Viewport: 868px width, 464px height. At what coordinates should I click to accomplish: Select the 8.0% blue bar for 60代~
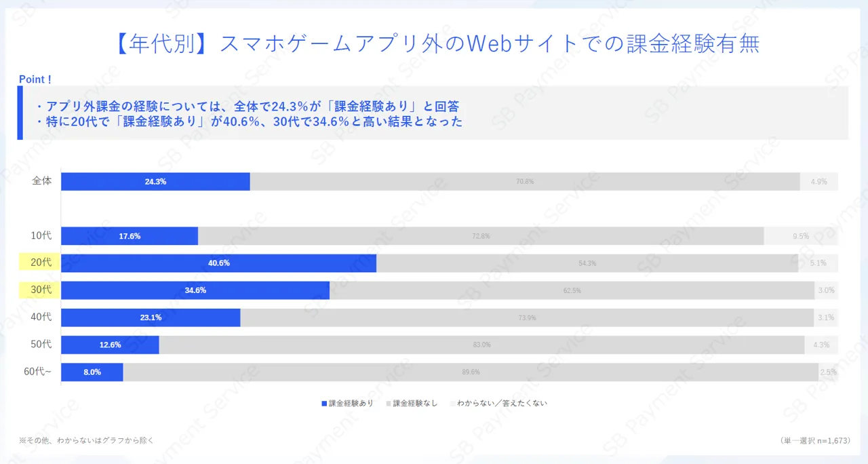pyautogui.click(x=92, y=372)
